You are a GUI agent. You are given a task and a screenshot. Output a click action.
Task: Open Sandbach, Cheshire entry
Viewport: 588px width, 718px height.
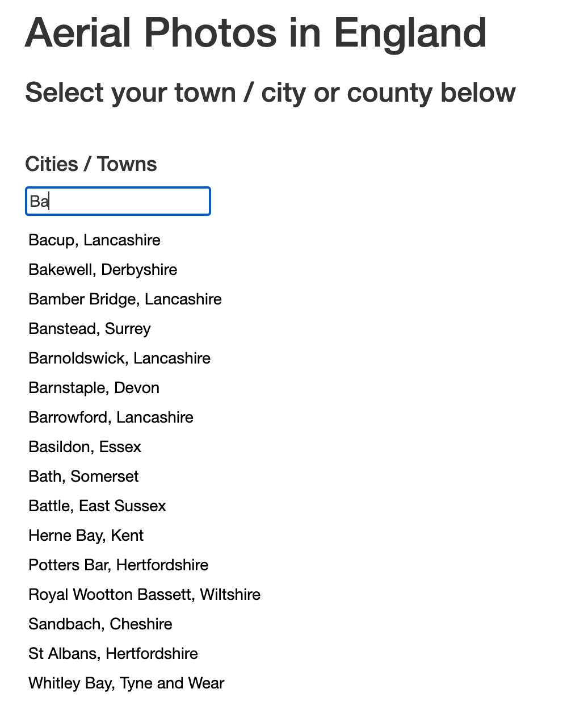coord(100,624)
